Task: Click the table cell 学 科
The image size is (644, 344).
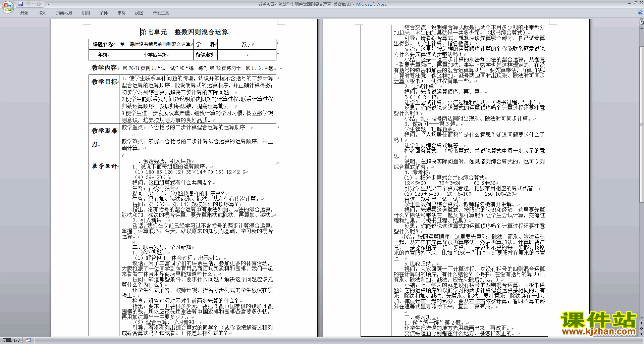Action: click(x=205, y=44)
